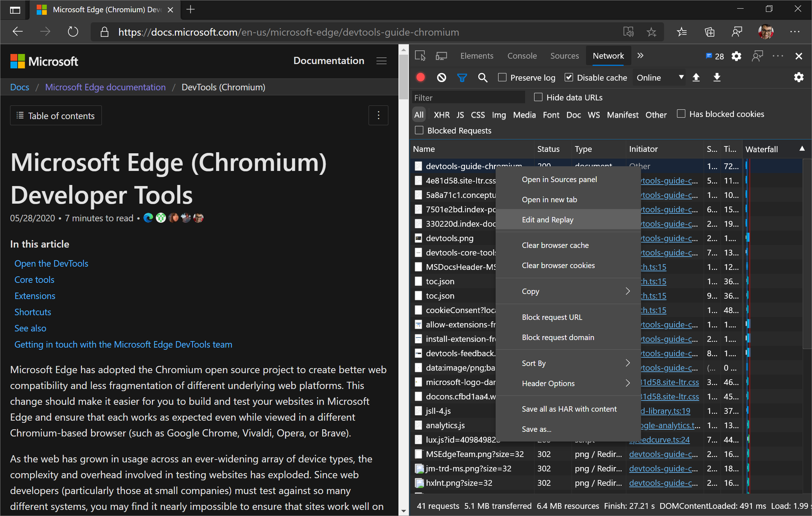Click the inspect element cursor icon
812x516 pixels.
[x=420, y=56]
